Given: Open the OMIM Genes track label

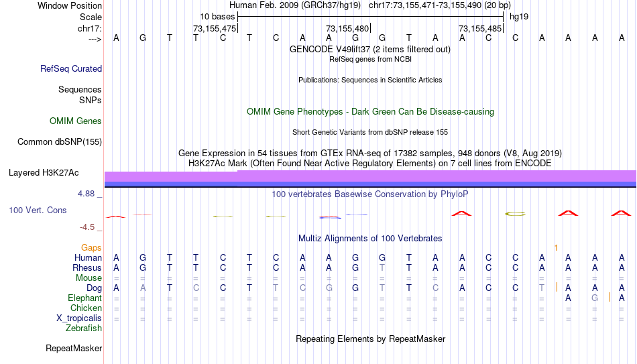Looking at the screenshot, I should tap(75, 121).
